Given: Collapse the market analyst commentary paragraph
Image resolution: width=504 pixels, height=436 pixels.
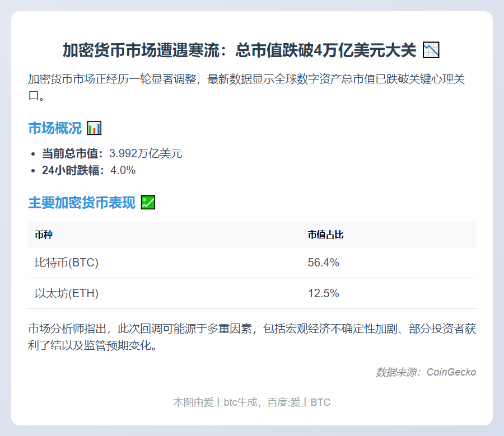Looking at the screenshot, I should point(252,336).
